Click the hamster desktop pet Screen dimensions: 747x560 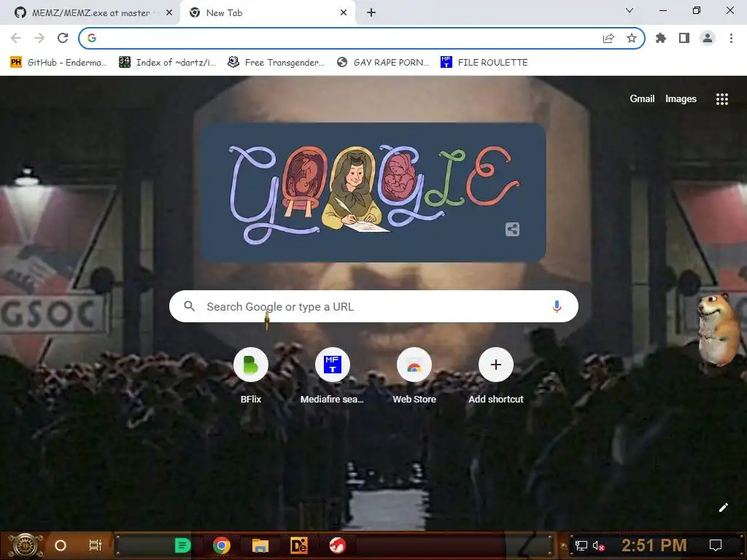[719, 329]
